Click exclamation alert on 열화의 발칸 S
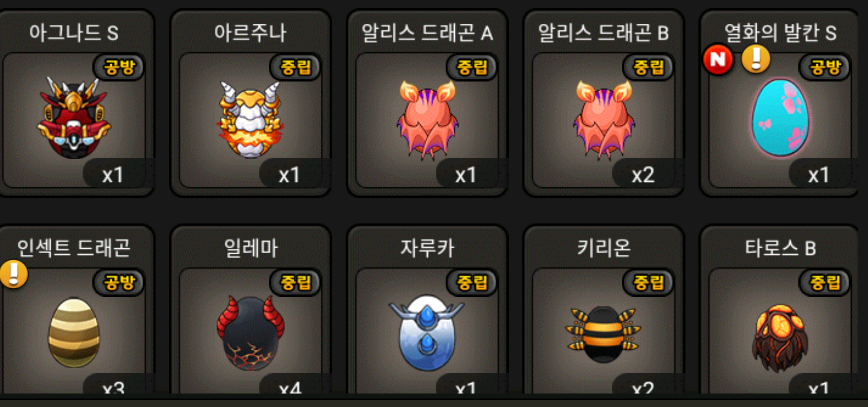 coord(756,58)
